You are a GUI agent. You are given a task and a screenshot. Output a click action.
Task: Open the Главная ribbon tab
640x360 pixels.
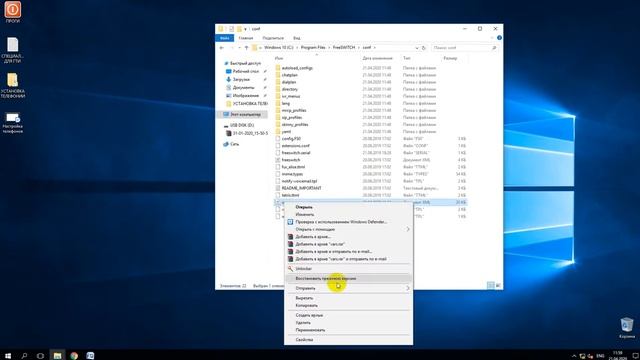[246, 38]
